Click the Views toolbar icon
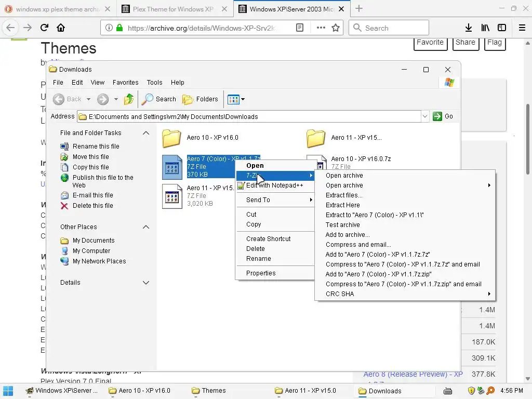The height and width of the screenshot is (399, 532). tap(233, 99)
